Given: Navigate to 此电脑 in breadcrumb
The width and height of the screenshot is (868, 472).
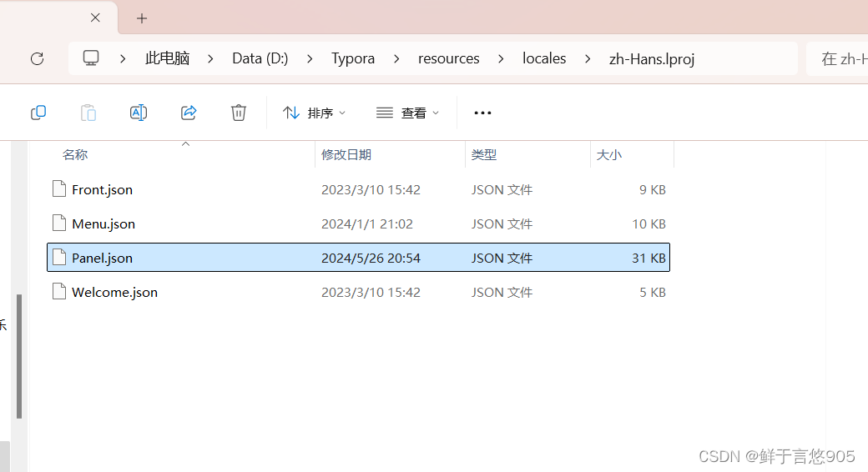Looking at the screenshot, I should pos(167,58).
